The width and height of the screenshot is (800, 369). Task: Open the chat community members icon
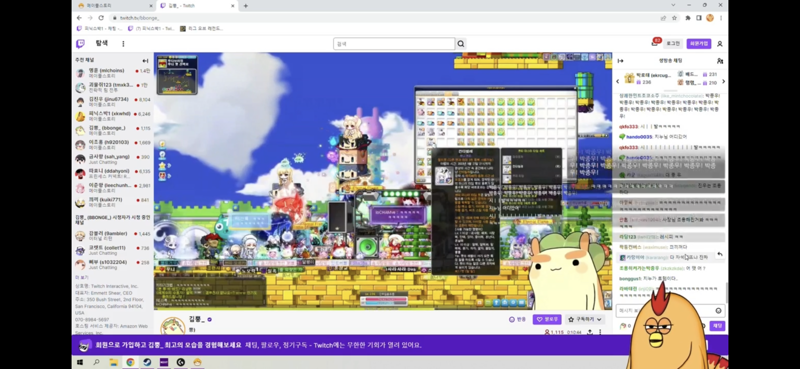pos(720,61)
